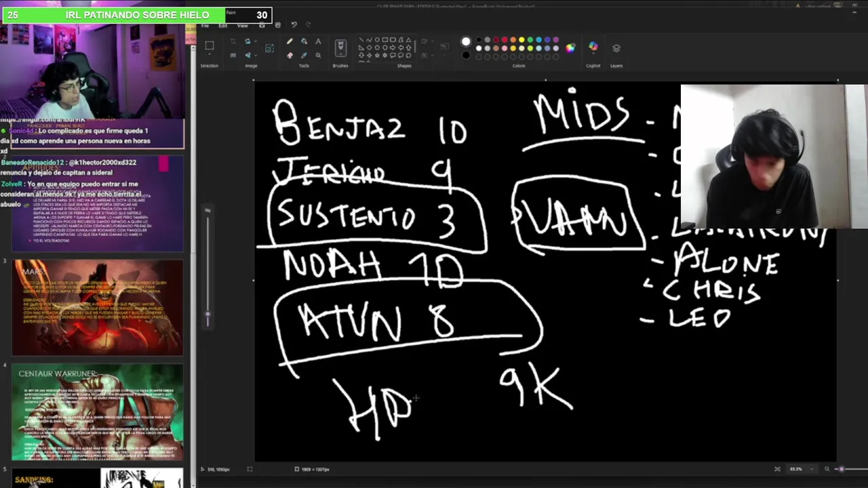Open the Sandking slide thumbnail

[98, 478]
